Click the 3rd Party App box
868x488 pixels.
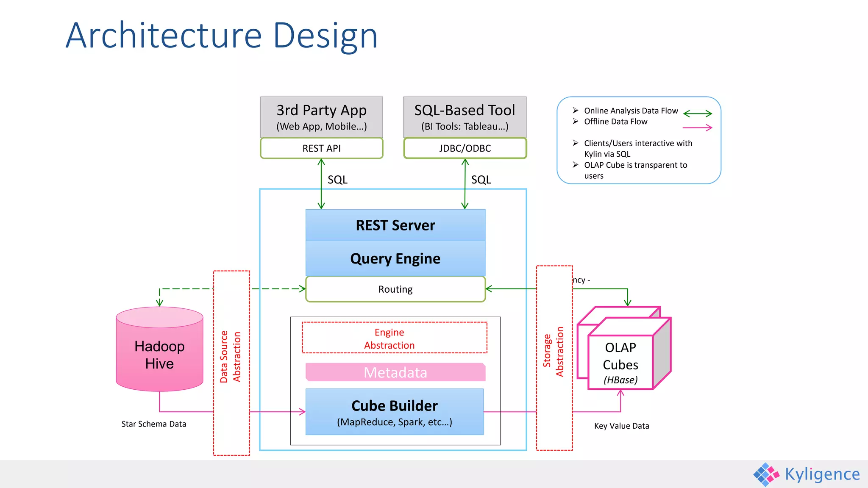click(322, 117)
